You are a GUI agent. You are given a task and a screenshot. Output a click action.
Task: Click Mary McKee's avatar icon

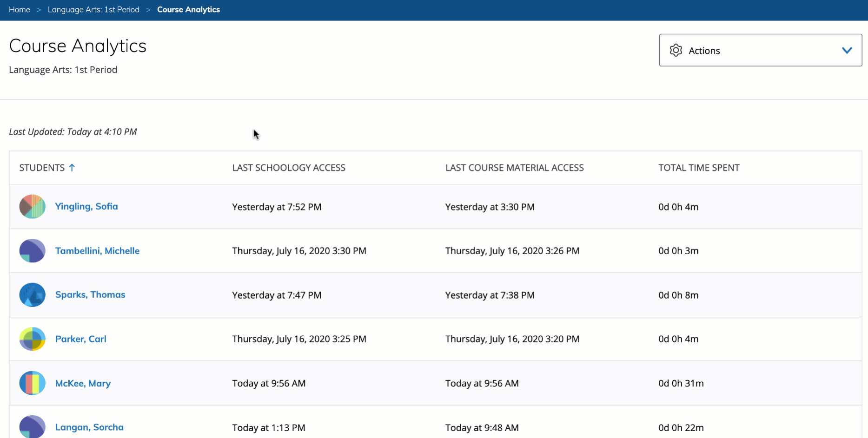pos(32,383)
